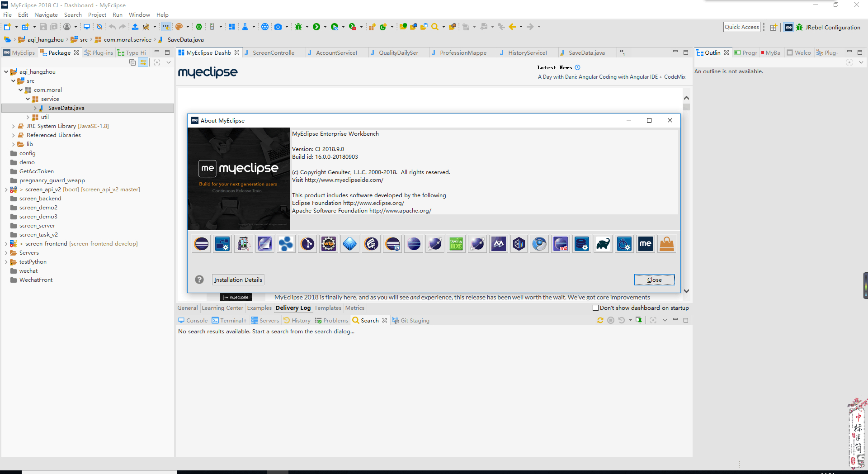Open the Run button dropdown arrow
The image size is (868, 474).
coord(325,27)
